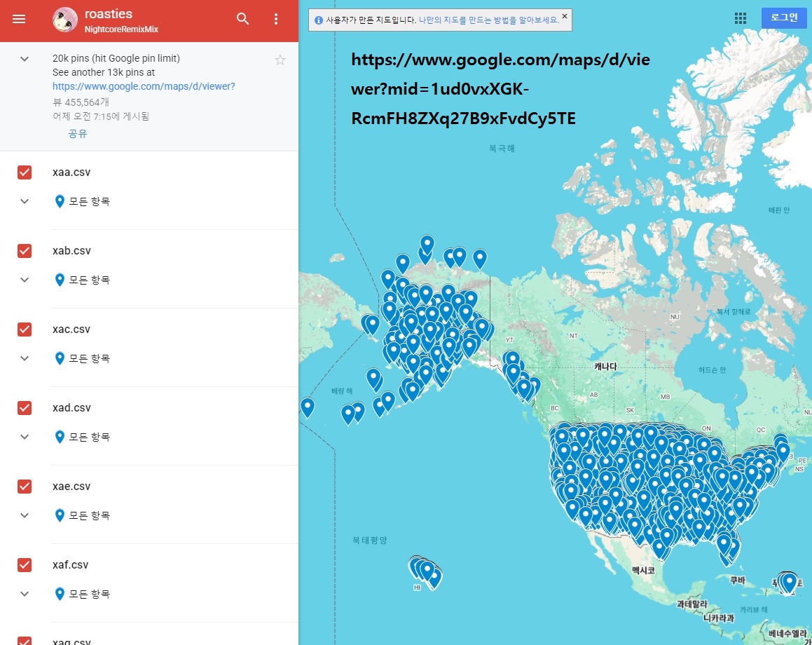Select 모든 항목 under xaa.csv
The height and width of the screenshot is (645, 812).
pyautogui.click(x=90, y=201)
